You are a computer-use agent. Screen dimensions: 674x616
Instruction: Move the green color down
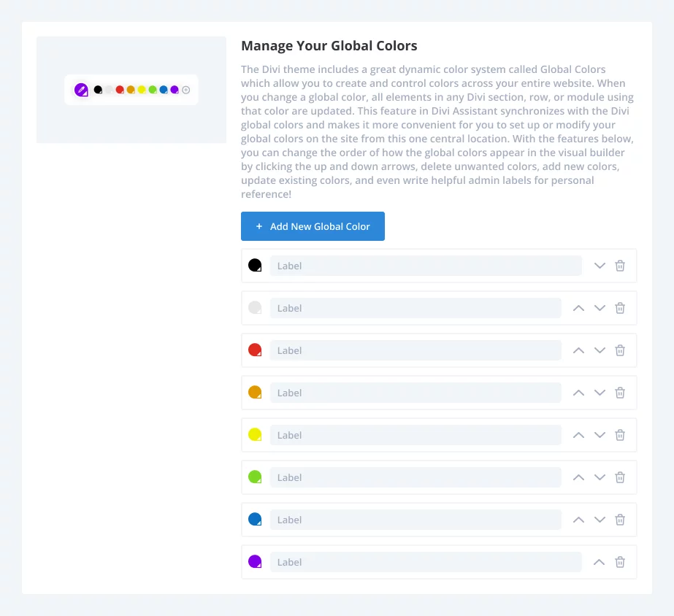pos(600,477)
